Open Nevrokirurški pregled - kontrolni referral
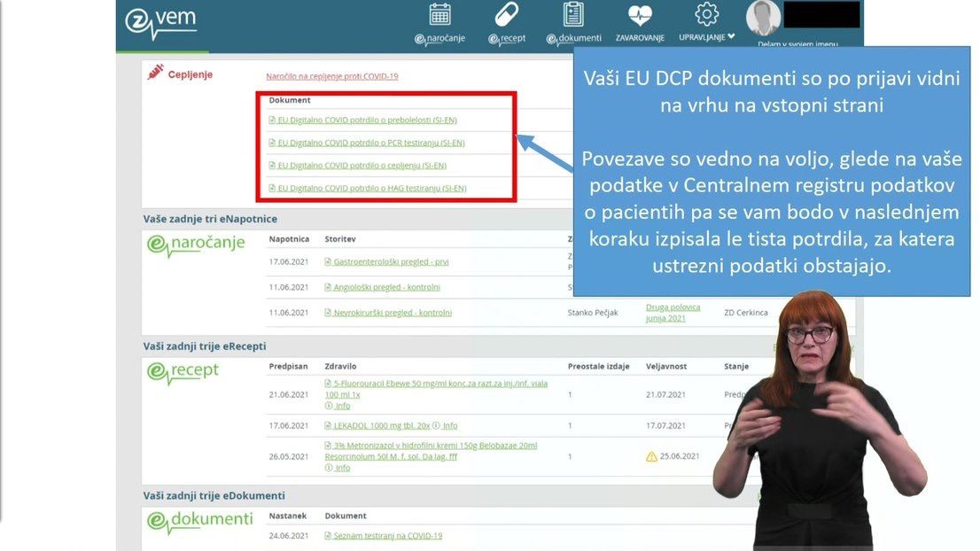The width and height of the screenshot is (980, 551). click(393, 313)
